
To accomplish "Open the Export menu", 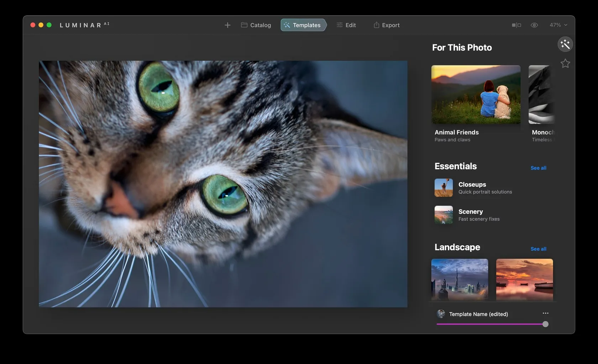I will tap(386, 25).
